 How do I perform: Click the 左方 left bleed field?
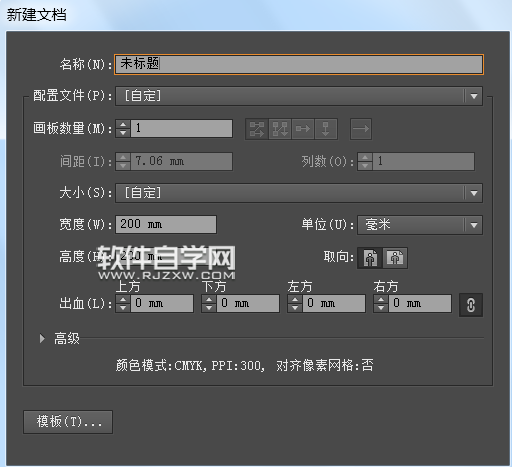click(334, 303)
